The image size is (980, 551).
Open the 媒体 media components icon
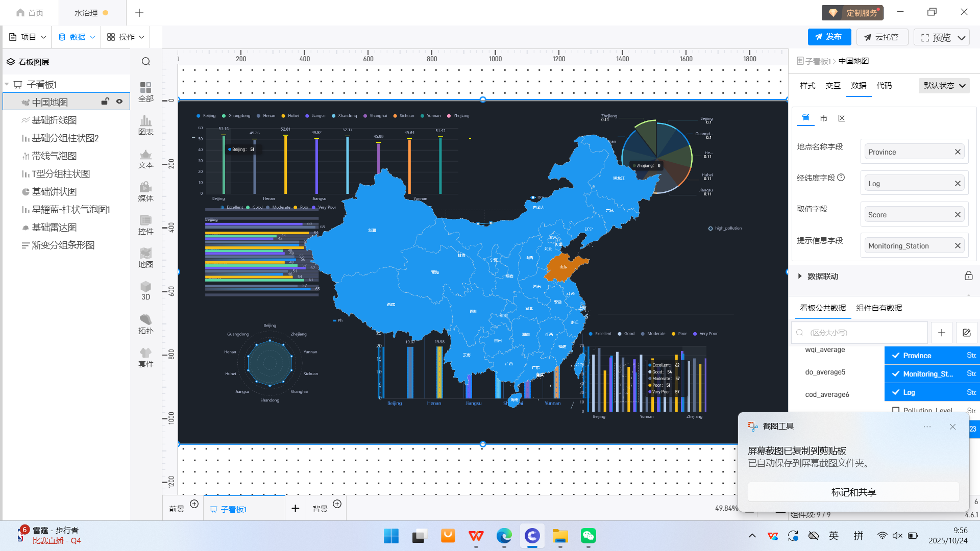pyautogui.click(x=145, y=191)
